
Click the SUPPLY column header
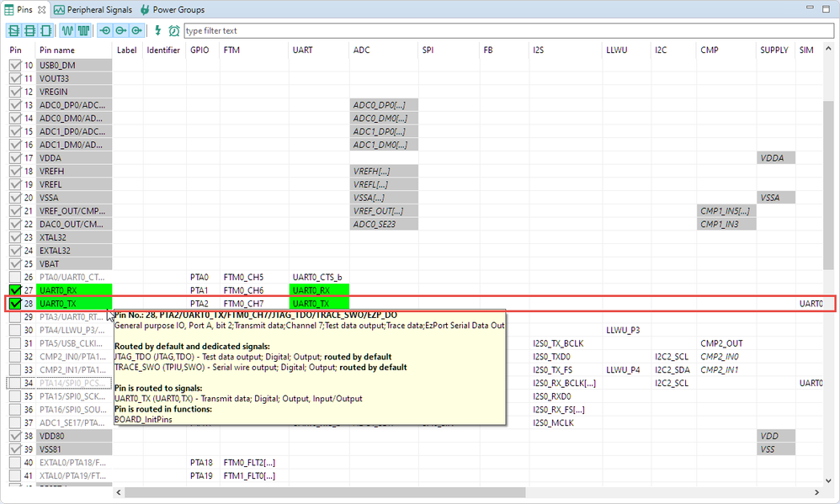(776, 50)
